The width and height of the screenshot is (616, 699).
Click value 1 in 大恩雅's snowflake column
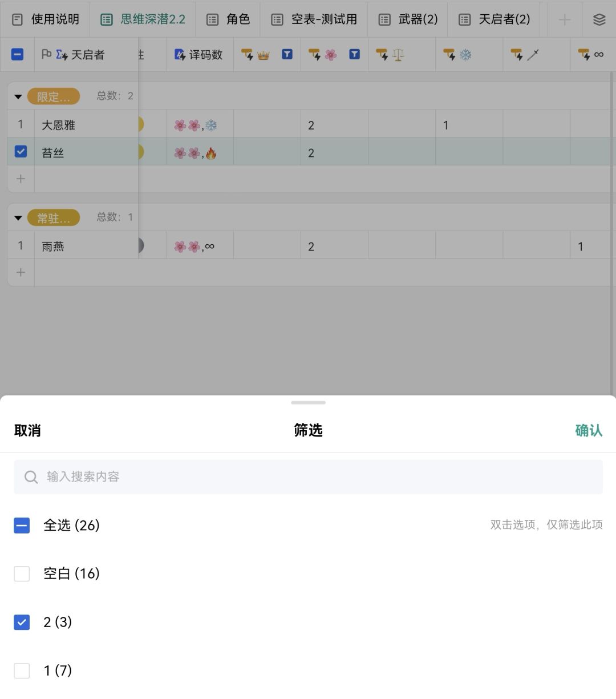(x=469, y=124)
